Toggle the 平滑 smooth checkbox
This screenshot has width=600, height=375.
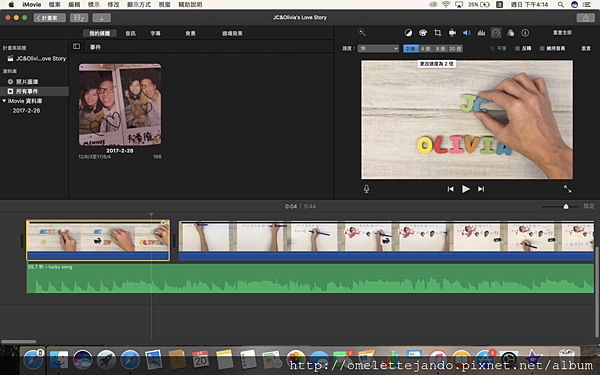(492, 49)
